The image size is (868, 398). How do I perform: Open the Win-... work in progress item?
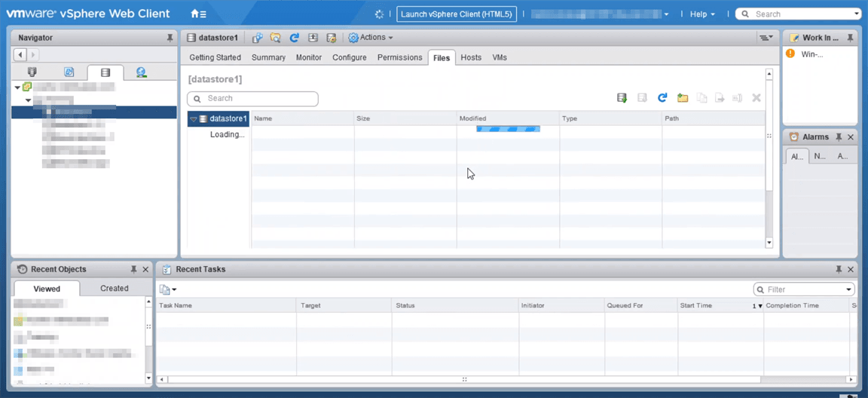[812, 54]
